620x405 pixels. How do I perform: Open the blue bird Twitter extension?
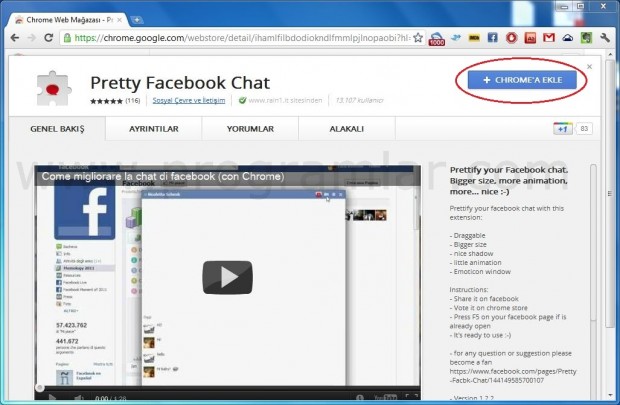[x=456, y=38]
